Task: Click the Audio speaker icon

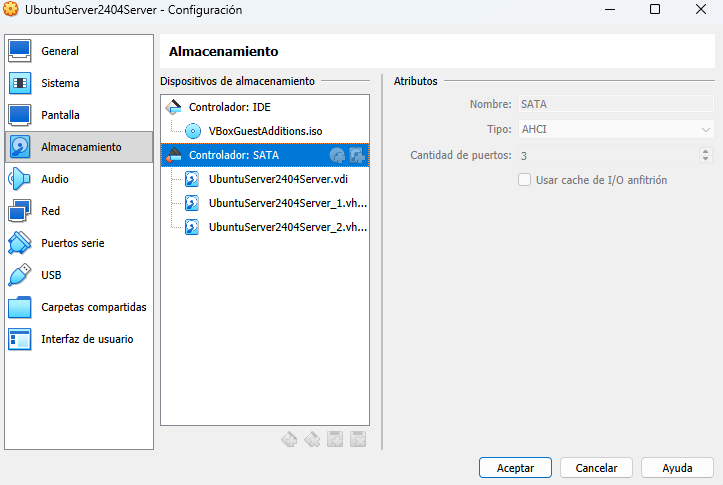Action: coord(21,179)
